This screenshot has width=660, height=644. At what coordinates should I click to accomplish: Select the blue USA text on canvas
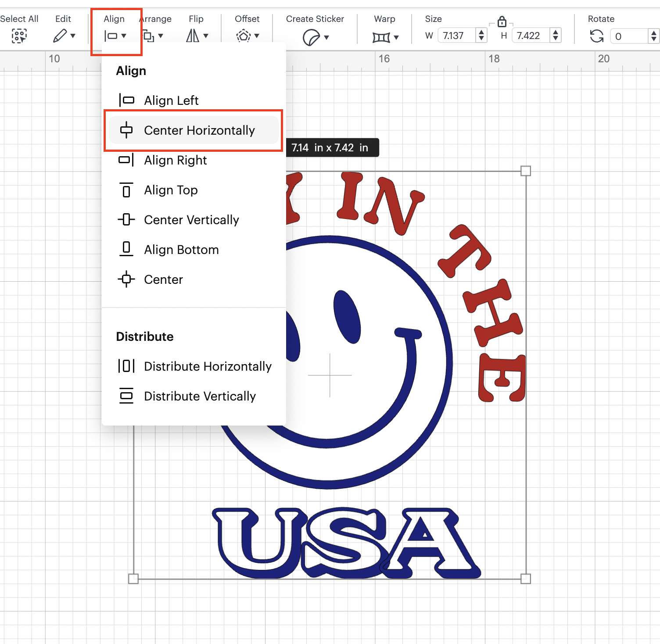(x=346, y=544)
